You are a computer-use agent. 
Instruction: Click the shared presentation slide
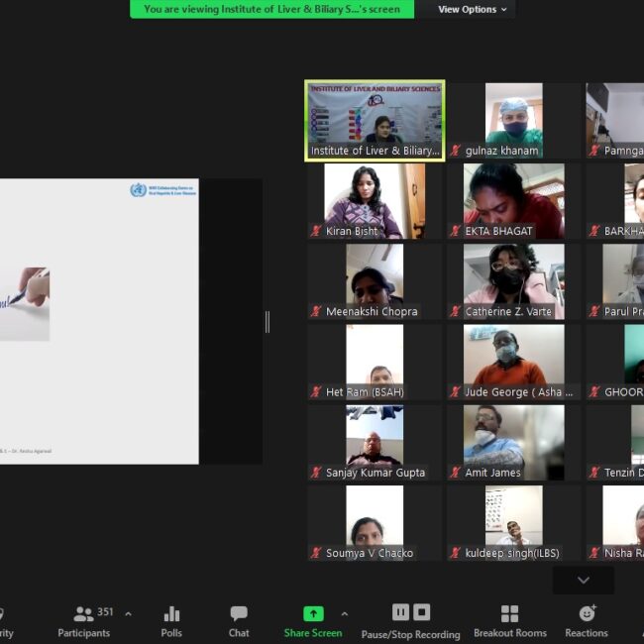pyautogui.click(x=99, y=321)
